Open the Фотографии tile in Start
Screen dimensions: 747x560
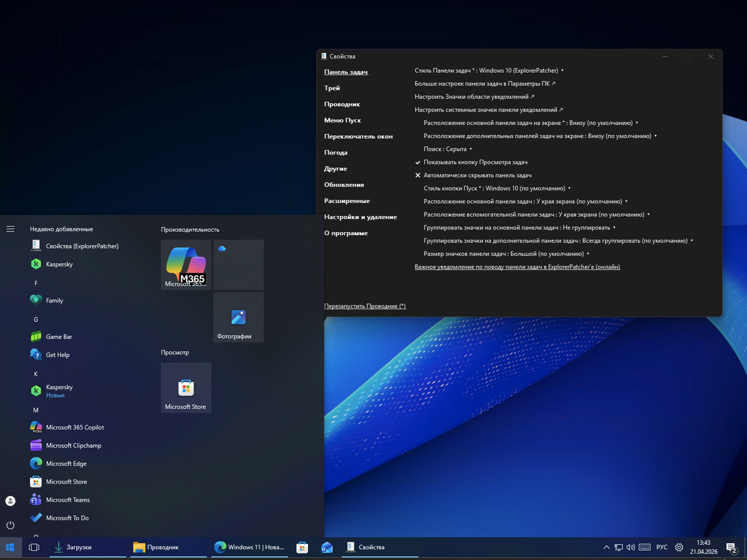click(239, 318)
